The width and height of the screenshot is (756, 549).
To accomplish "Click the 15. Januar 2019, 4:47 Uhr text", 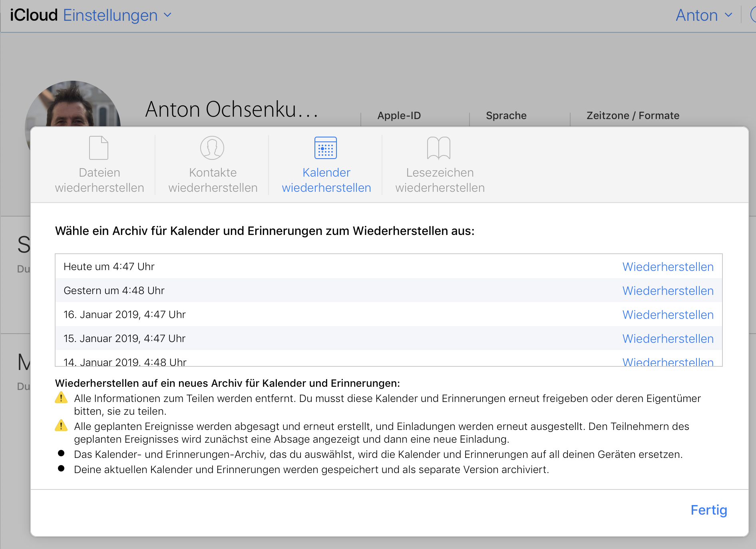I will tap(125, 338).
